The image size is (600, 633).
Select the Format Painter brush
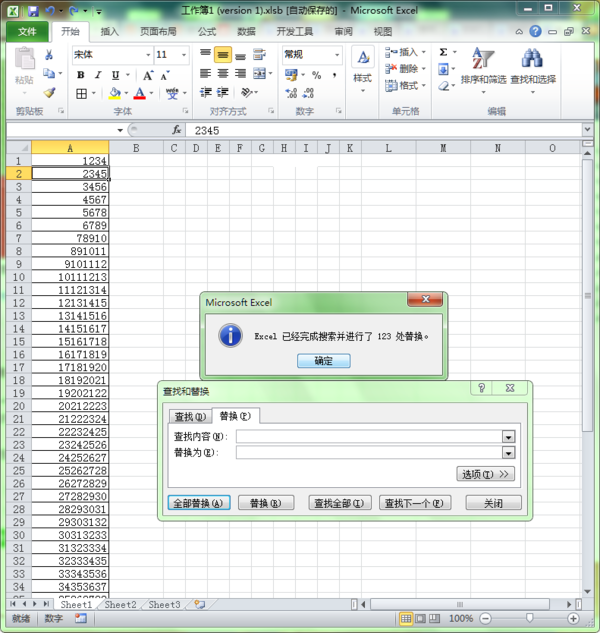pyautogui.click(x=49, y=93)
